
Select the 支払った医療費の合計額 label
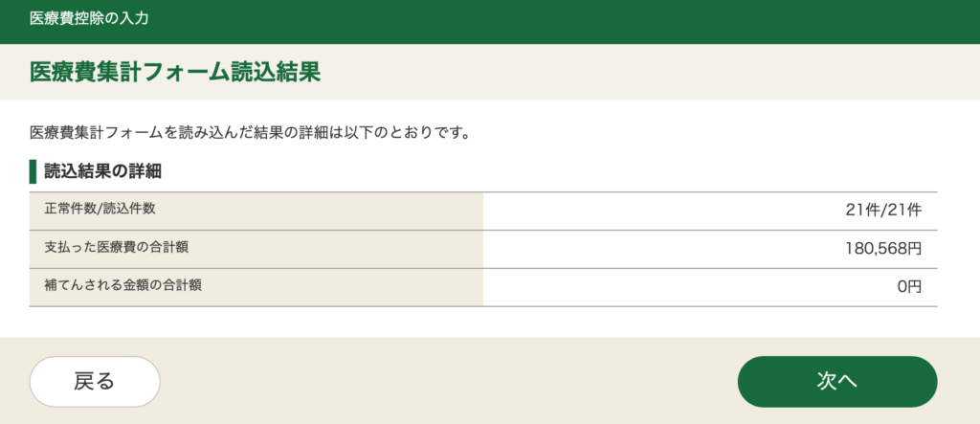click(x=117, y=247)
